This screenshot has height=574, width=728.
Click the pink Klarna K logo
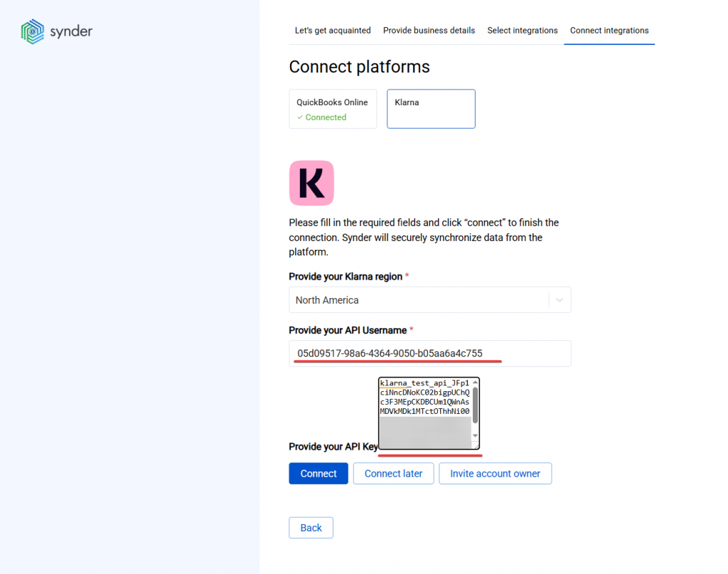pos(311,183)
